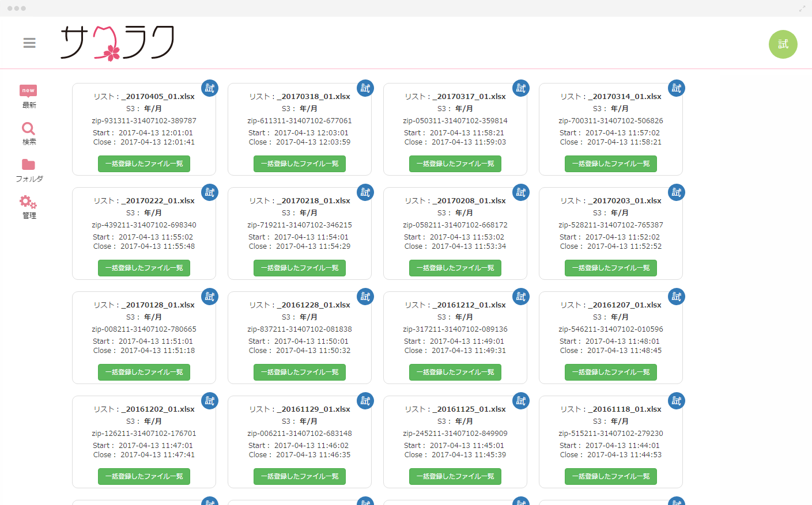Image resolution: width=812 pixels, height=505 pixels.
Task: Click zip-050311-31407102-359814 text
Action: click(x=455, y=121)
